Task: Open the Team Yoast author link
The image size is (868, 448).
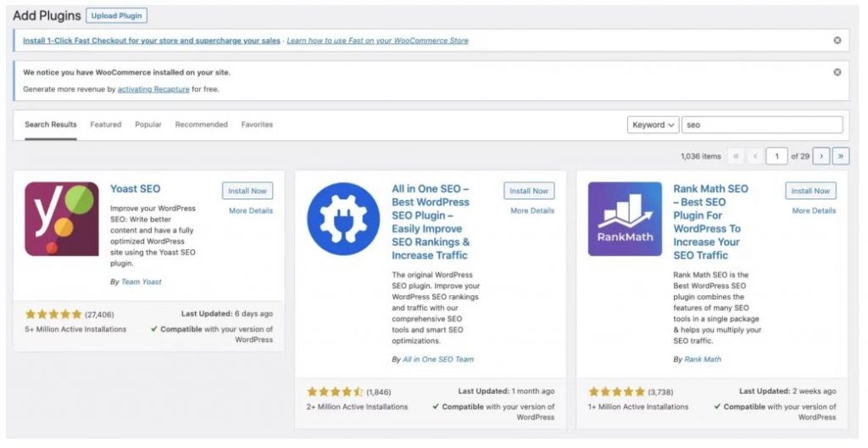Action: 142,282
